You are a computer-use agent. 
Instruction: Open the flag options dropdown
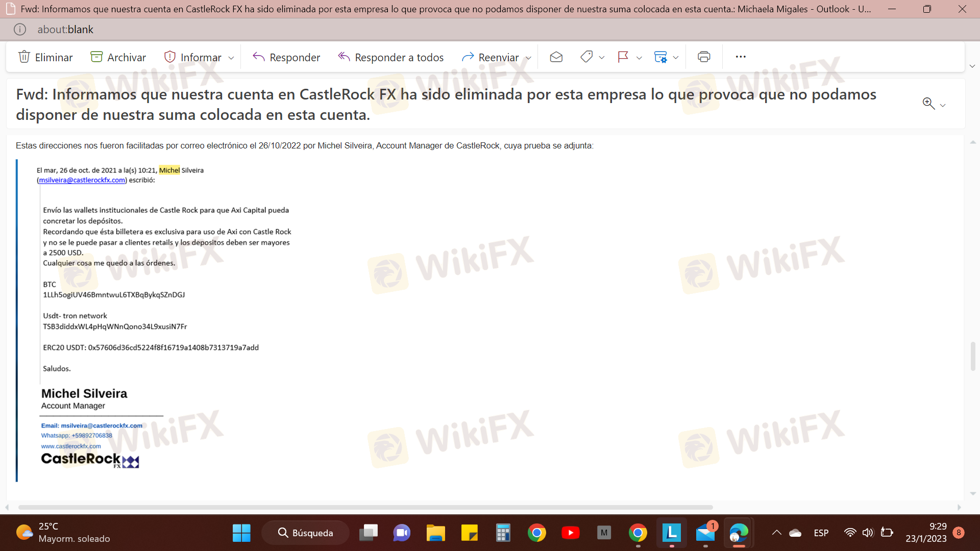(x=639, y=58)
